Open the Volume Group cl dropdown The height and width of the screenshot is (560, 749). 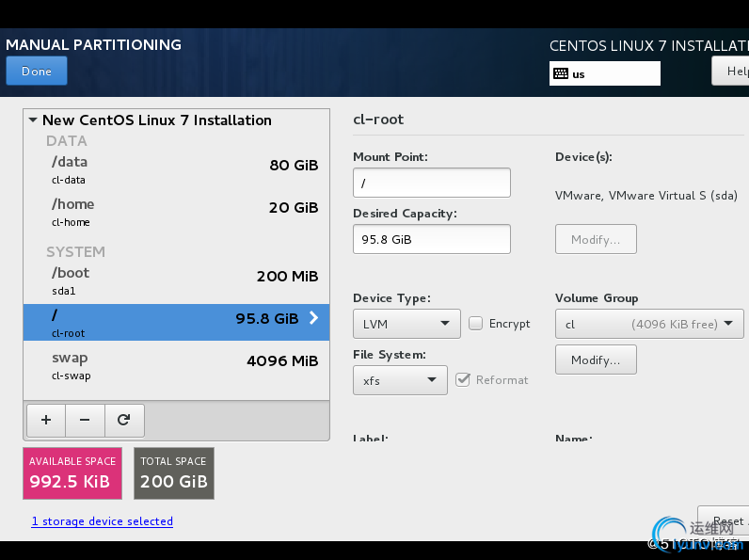click(649, 324)
